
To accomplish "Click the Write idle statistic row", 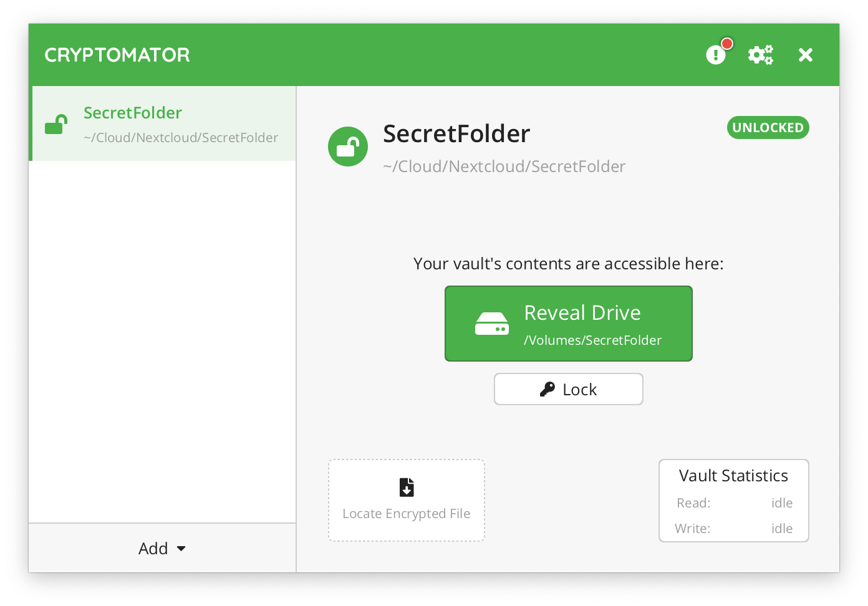I will pyautogui.click(x=734, y=529).
